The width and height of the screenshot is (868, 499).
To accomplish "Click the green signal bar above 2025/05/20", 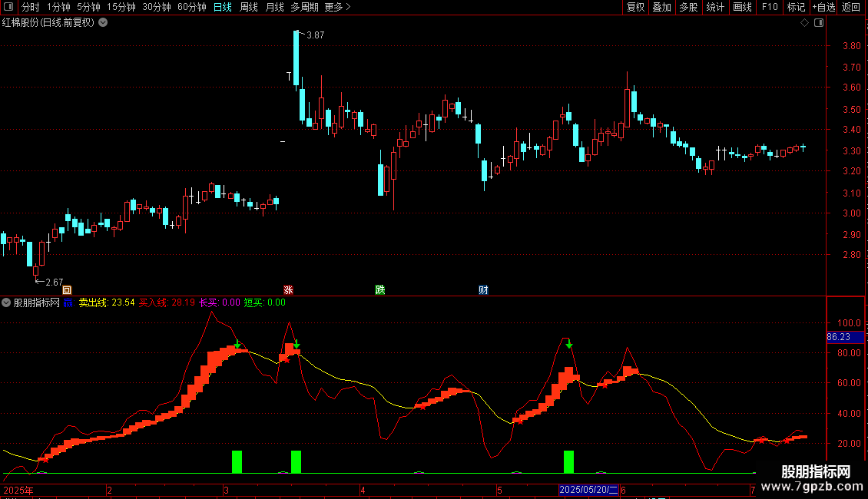I will click(x=568, y=462).
